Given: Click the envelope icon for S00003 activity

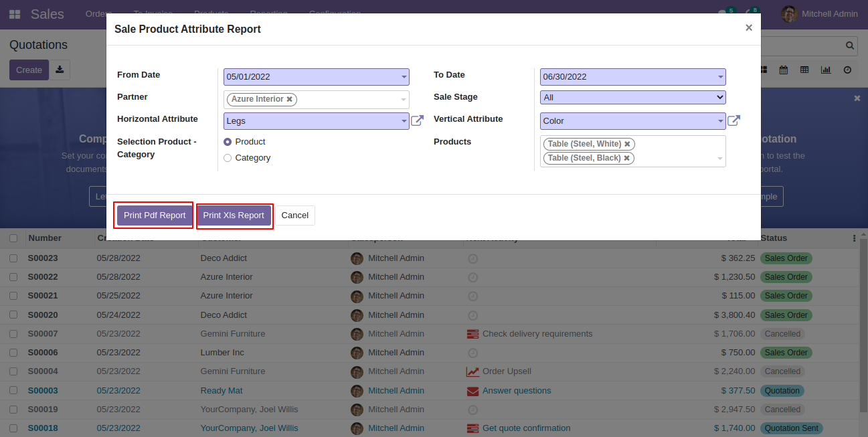Looking at the screenshot, I should (472, 391).
